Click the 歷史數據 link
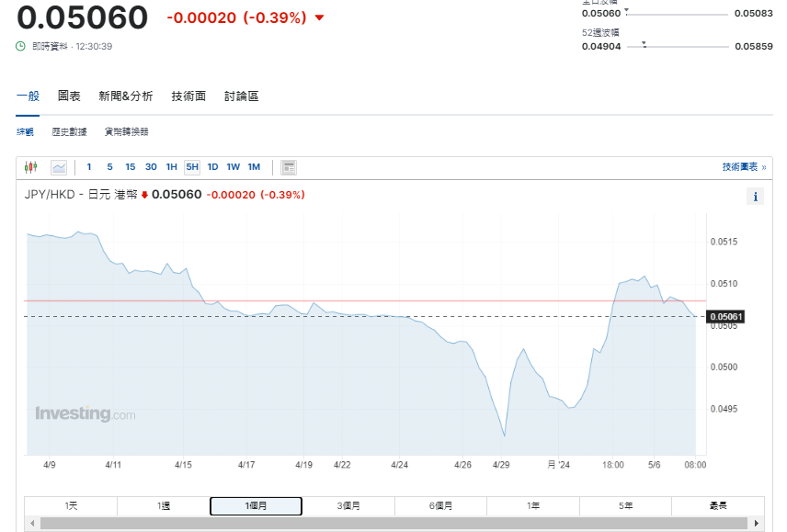 pos(72,131)
